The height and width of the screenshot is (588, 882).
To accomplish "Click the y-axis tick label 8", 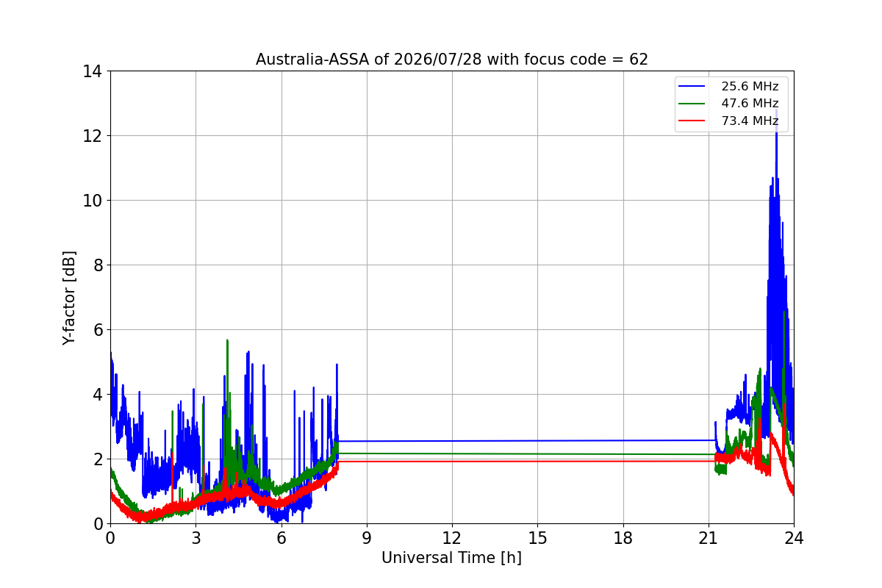I will pos(97,265).
